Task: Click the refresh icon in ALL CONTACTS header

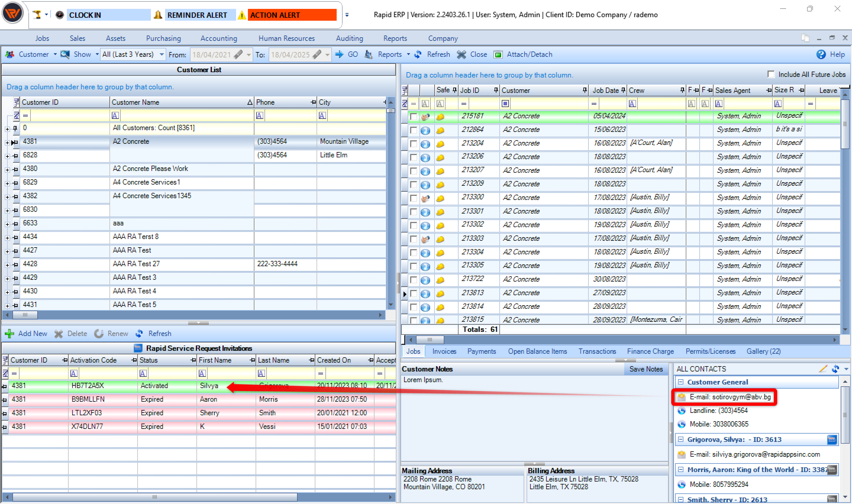Action: [x=835, y=369]
